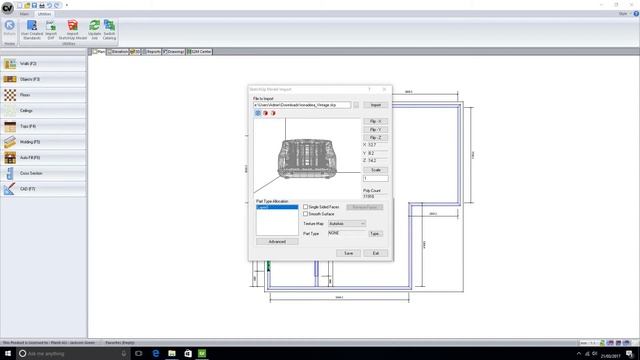Open the Windows Store taskbar icon
Viewport: 640px width, 360px height.
(187, 353)
